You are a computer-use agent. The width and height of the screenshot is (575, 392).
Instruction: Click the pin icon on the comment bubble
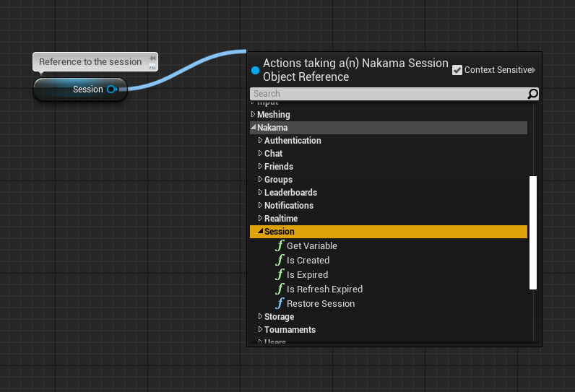point(152,58)
